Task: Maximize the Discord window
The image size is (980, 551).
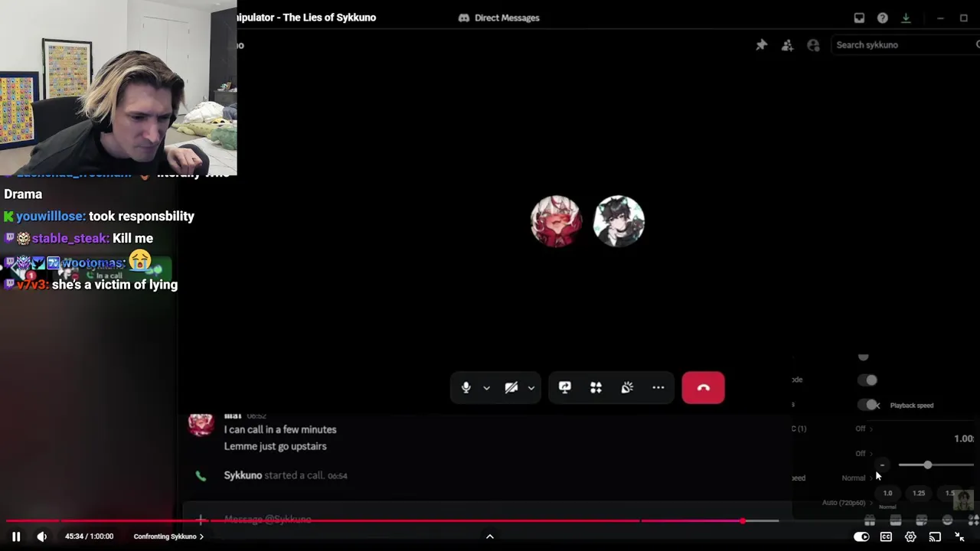Action: 964,18
